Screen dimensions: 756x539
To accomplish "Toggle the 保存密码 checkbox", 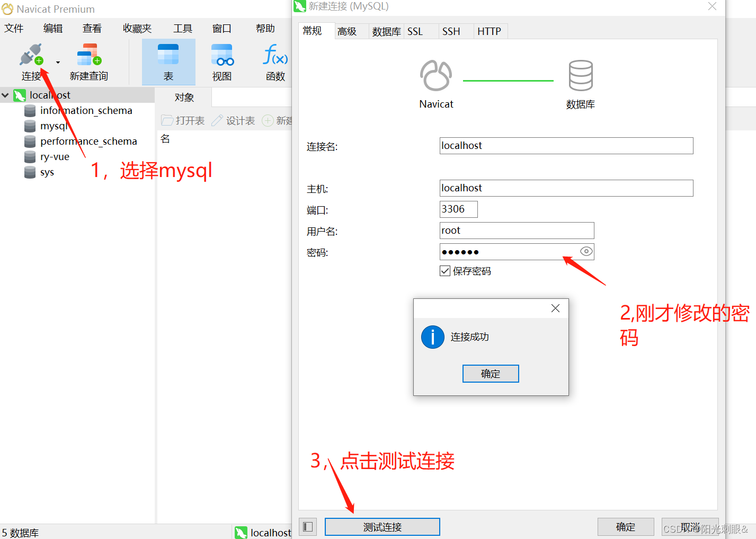I will [445, 271].
